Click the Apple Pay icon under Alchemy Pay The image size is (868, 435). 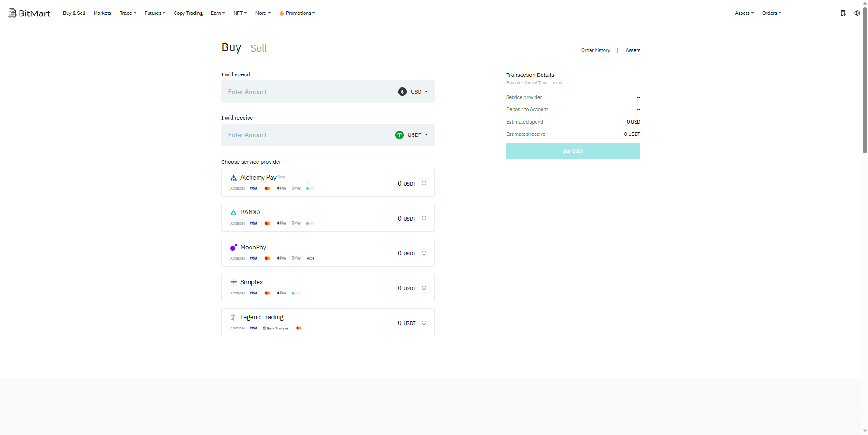tap(282, 188)
